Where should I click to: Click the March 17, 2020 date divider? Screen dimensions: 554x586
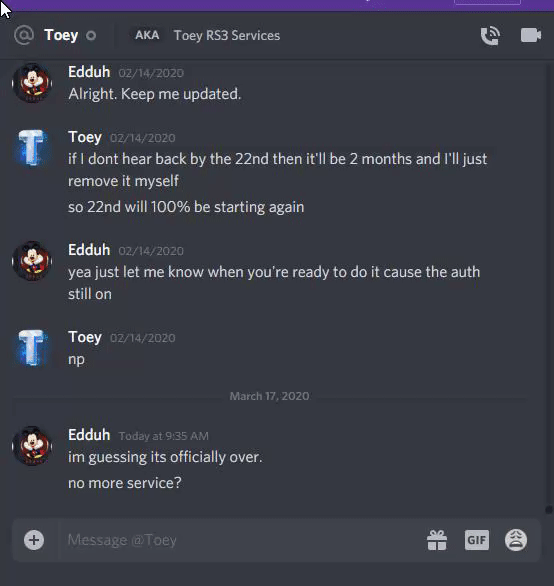(269, 396)
